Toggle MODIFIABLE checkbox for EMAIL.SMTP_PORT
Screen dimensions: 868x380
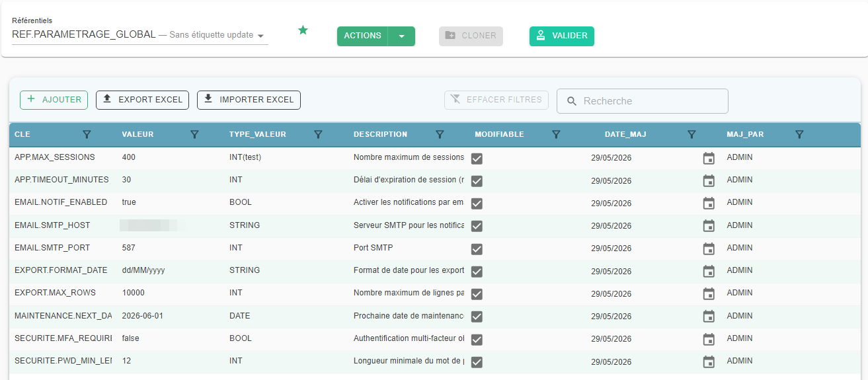(477, 249)
